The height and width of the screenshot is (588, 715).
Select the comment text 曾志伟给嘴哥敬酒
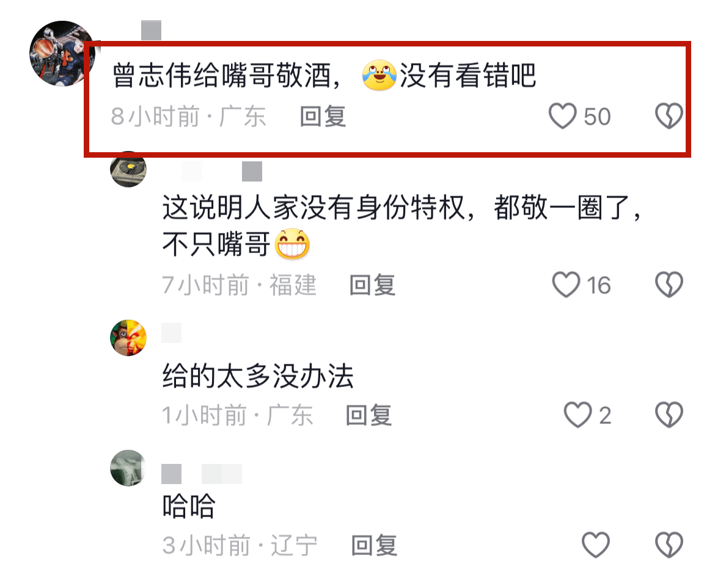(221, 75)
